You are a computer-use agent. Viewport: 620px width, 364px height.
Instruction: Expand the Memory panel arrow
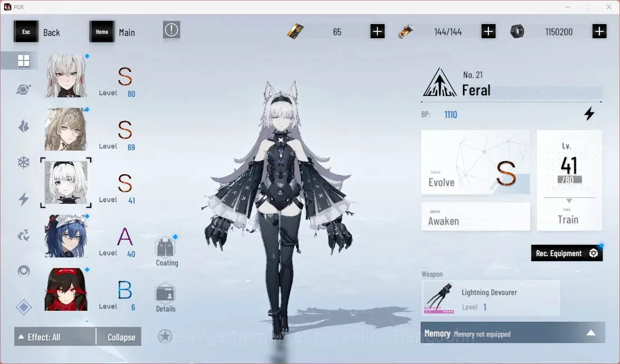591,333
